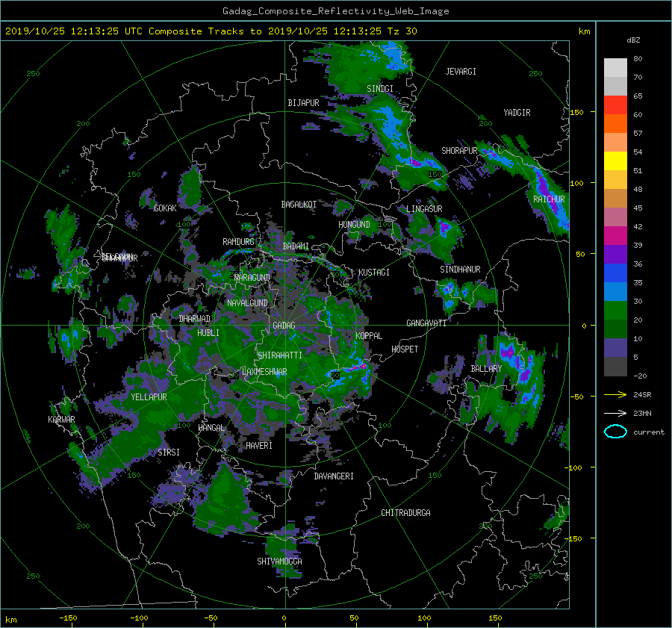This screenshot has height=628, width=672.
Task: Click the HAVERI city label
Action: coord(259,446)
